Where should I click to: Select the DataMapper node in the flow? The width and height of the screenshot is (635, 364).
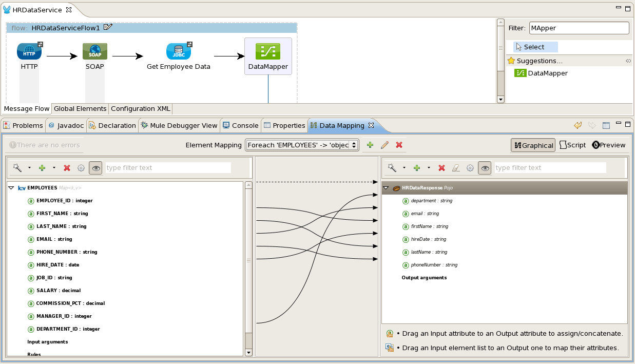point(268,56)
